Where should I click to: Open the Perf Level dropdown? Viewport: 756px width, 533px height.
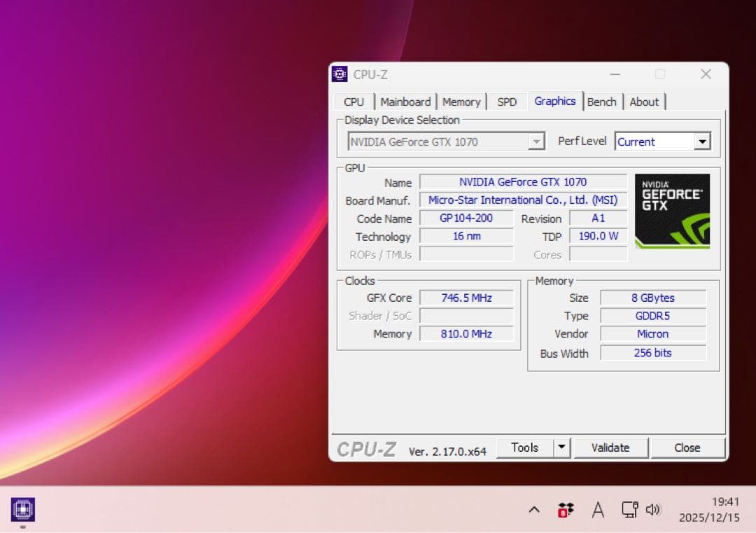(702, 141)
